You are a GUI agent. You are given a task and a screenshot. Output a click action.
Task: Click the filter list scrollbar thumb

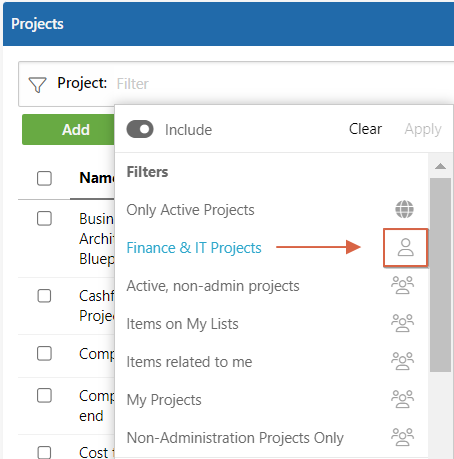440,275
